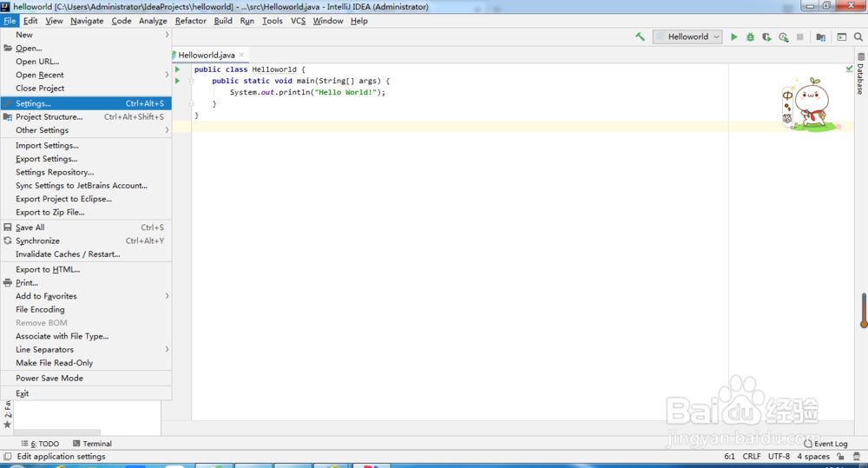The image size is (868, 468).
Task: Choose Open URL... menu entry
Action: coord(86,62)
